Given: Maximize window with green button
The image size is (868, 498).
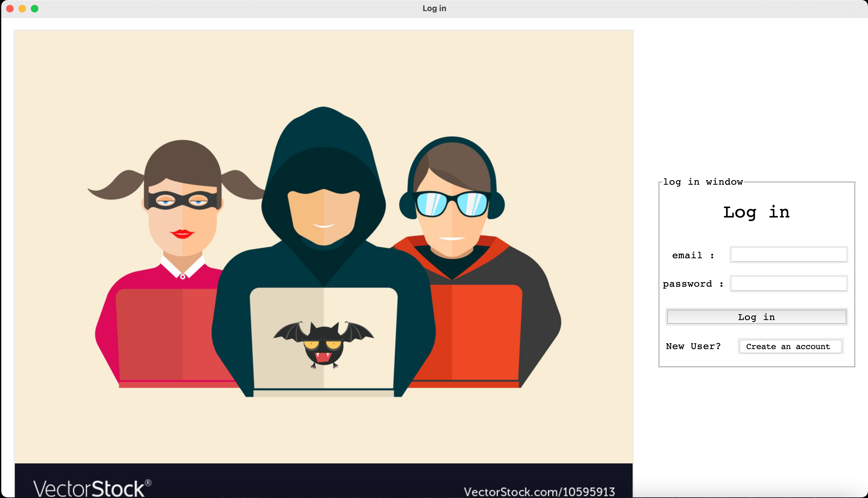Looking at the screenshot, I should 35,9.
